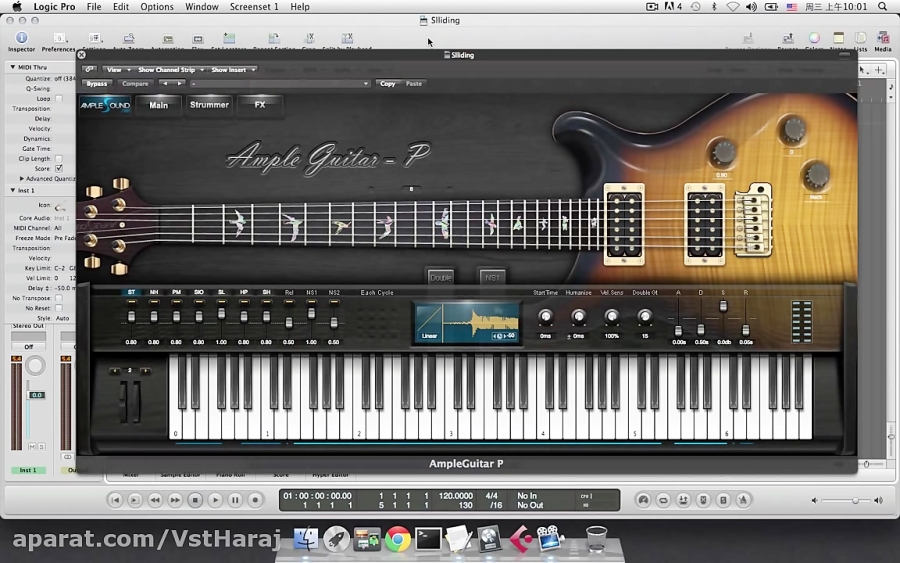Image resolution: width=900 pixels, height=563 pixels.
Task: Click the Ample Sound logo
Action: pos(106,105)
